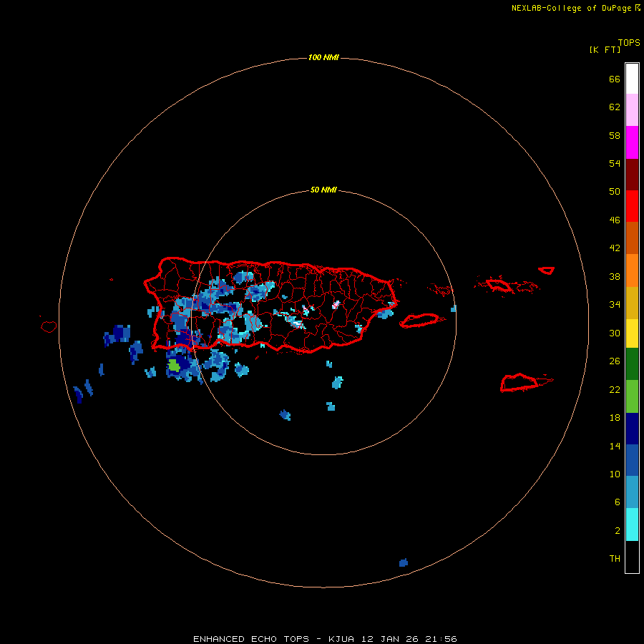Click the "26" legend value
This screenshot has width=644, height=644.
[x=615, y=361]
